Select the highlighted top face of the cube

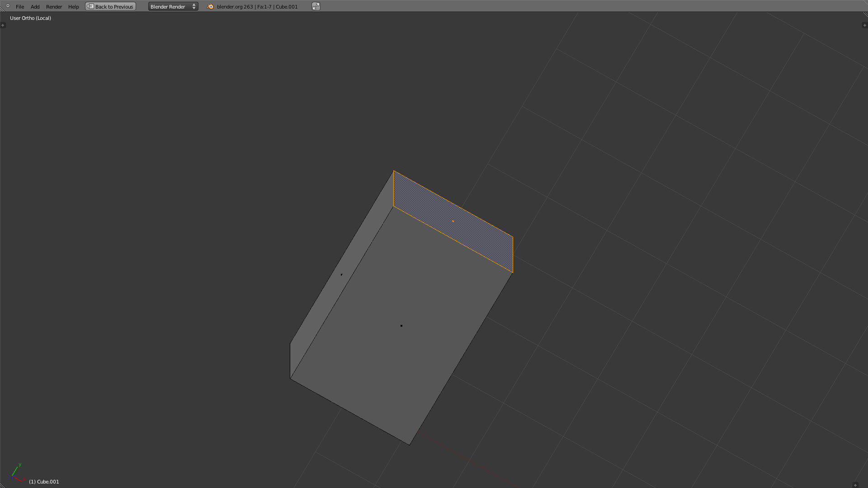453,221
